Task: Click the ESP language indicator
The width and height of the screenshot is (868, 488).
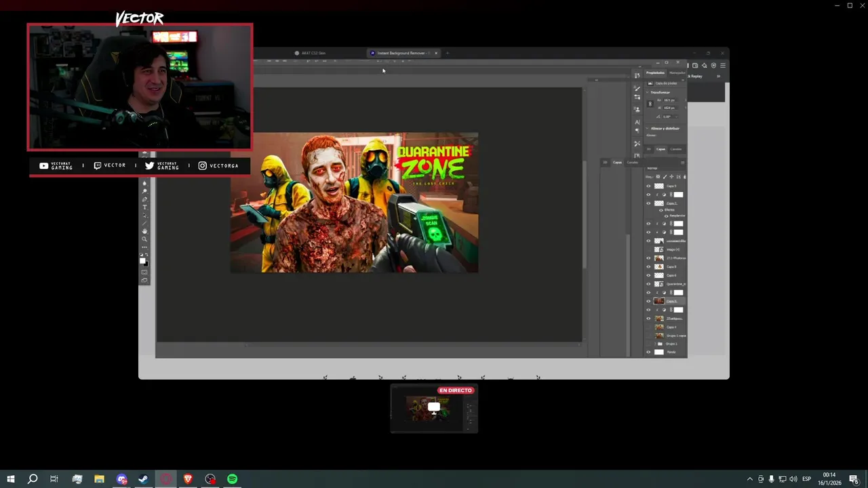Action: click(806, 479)
